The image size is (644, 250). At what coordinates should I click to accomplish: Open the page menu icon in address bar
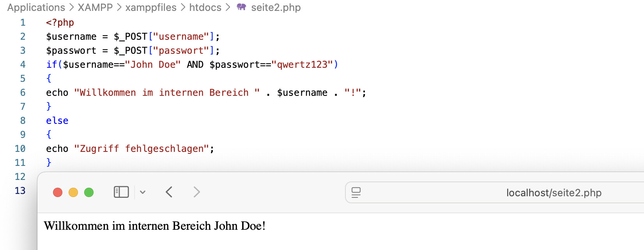pos(356,192)
